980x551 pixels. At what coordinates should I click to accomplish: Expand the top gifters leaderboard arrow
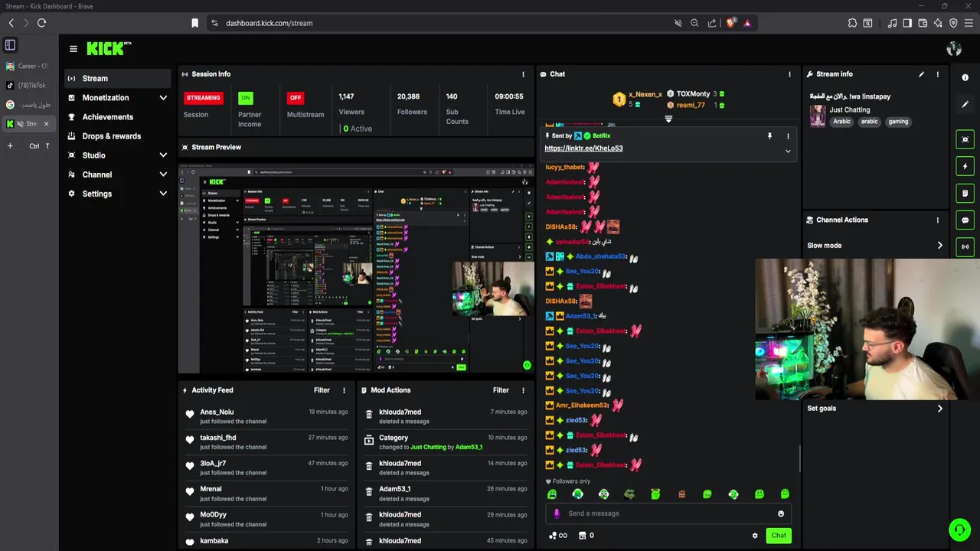pyautogui.click(x=668, y=119)
